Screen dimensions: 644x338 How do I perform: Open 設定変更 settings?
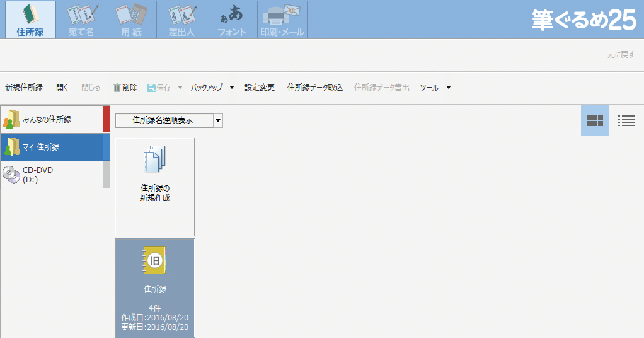(x=260, y=87)
